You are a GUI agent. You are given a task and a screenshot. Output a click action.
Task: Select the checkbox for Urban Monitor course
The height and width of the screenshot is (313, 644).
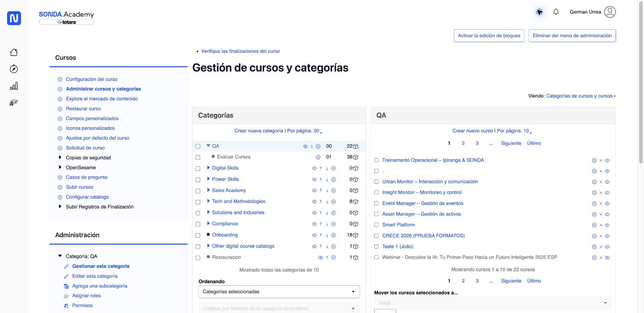tap(376, 182)
